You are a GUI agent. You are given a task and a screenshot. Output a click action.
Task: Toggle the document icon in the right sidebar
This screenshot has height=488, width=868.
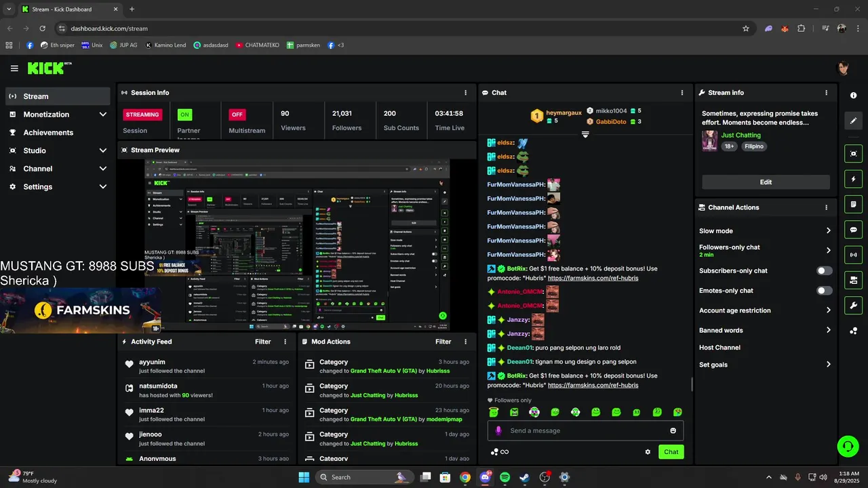click(x=854, y=204)
